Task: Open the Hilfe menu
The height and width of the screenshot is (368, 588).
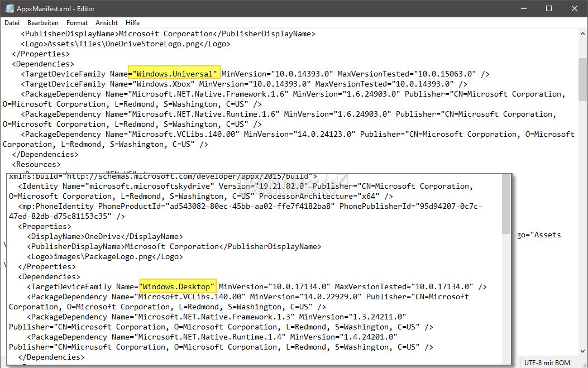Action: pos(132,23)
